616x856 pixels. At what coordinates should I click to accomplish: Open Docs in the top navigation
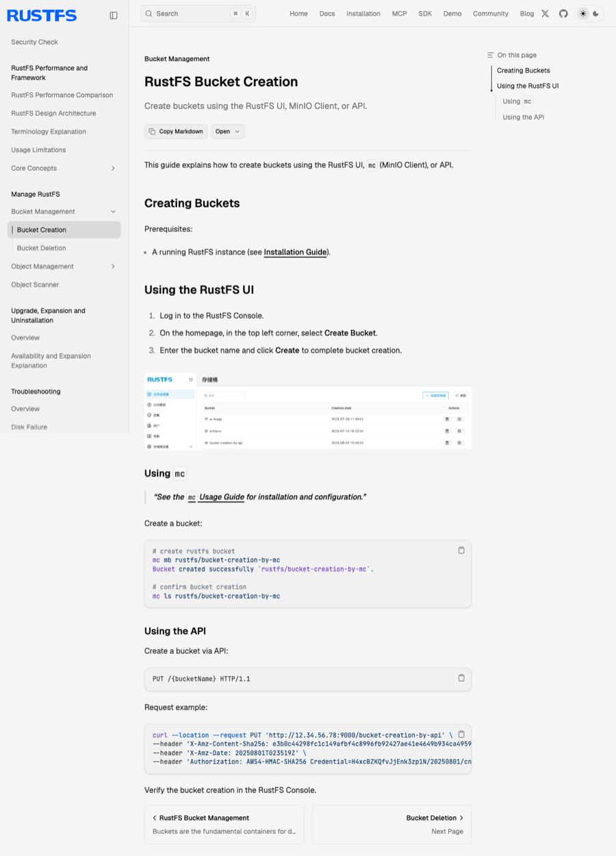(x=327, y=14)
